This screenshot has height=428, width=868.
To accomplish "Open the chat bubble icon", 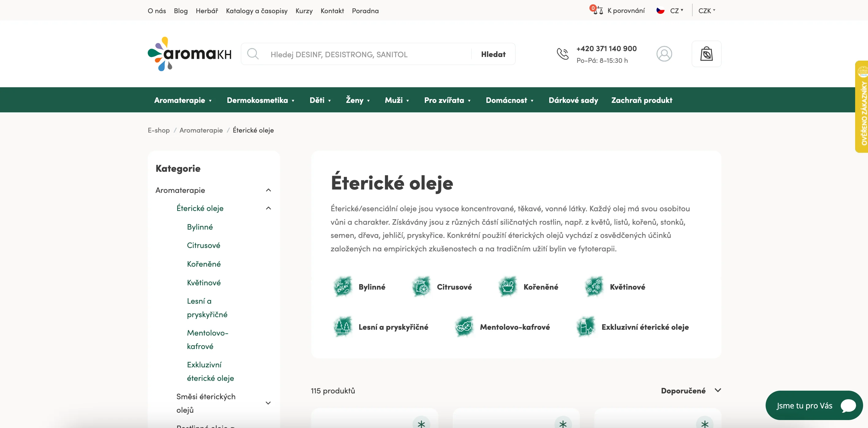I will (x=848, y=405).
